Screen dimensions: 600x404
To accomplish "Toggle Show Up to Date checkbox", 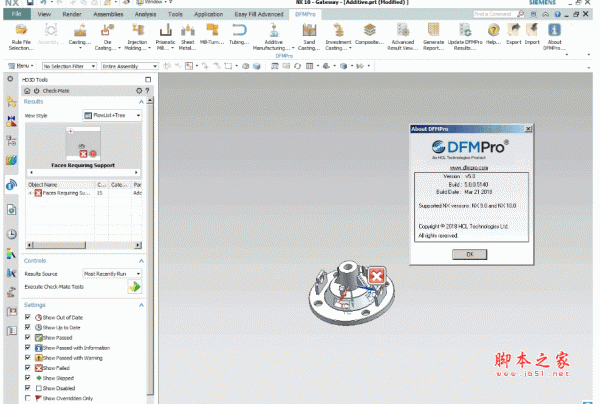I will click(28, 327).
